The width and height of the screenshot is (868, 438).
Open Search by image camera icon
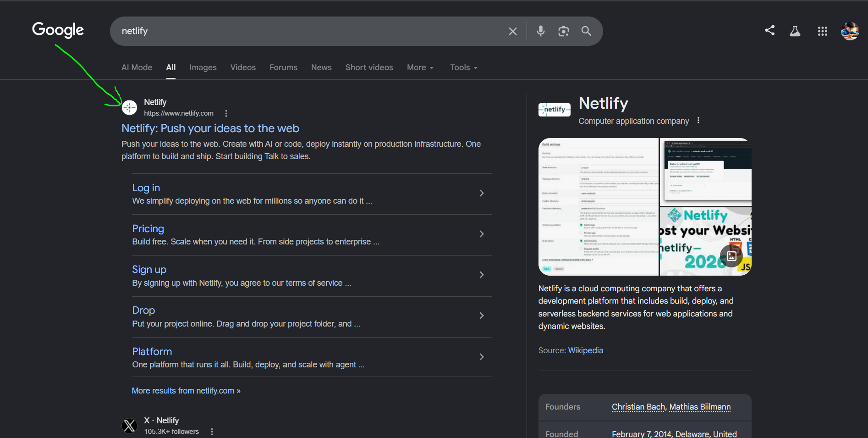[564, 31]
